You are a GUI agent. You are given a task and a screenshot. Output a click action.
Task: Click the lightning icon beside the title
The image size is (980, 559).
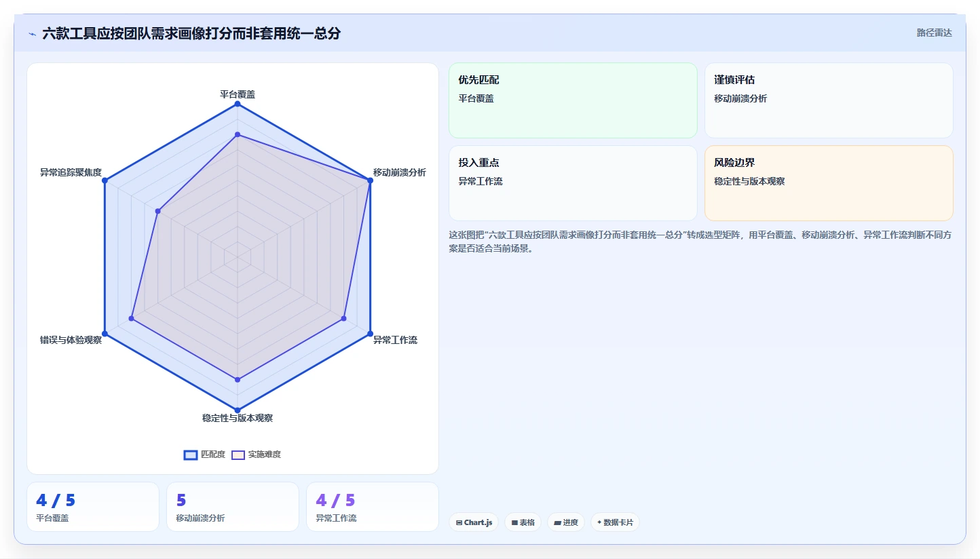click(x=32, y=33)
